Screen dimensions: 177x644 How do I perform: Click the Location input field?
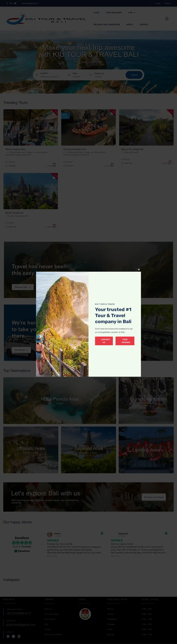click(x=50, y=75)
